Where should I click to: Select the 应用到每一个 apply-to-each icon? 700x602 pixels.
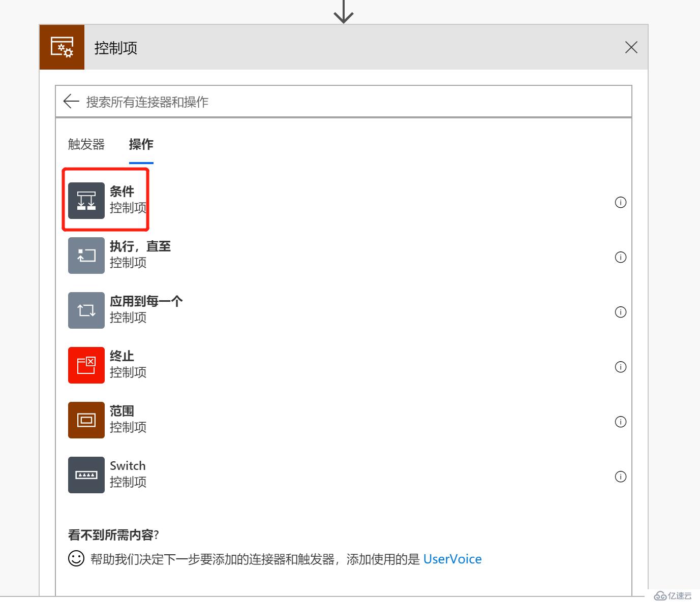[x=86, y=310]
